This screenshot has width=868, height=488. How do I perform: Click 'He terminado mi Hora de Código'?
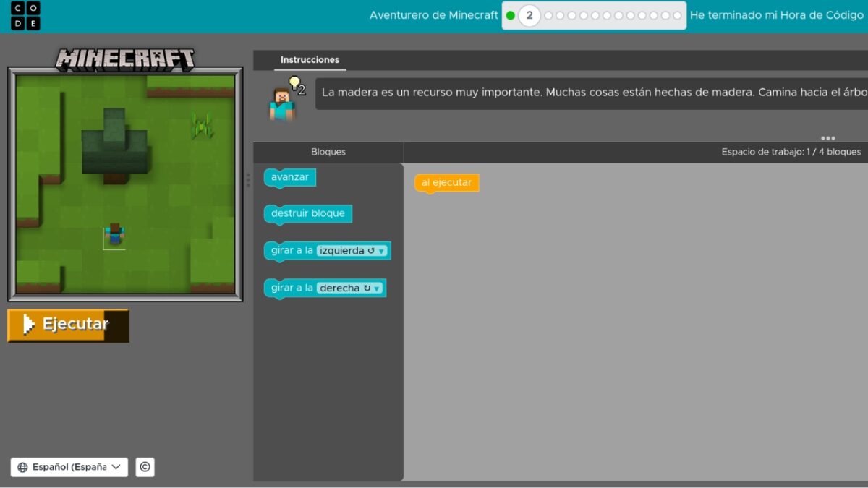click(777, 15)
